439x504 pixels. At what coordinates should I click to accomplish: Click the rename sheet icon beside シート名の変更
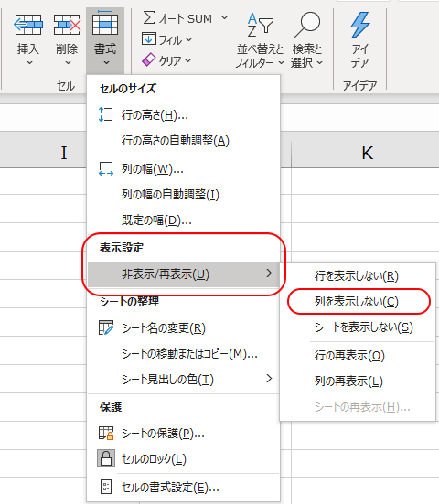pos(106,327)
